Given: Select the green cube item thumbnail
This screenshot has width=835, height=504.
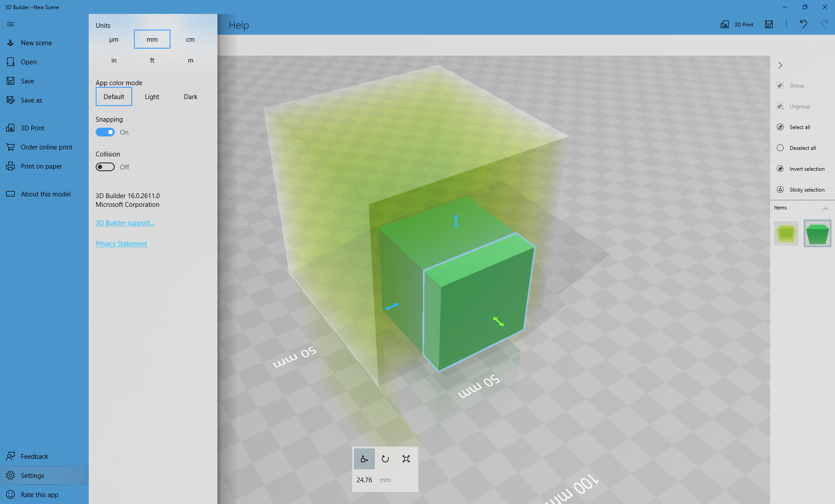Looking at the screenshot, I should (x=818, y=233).
